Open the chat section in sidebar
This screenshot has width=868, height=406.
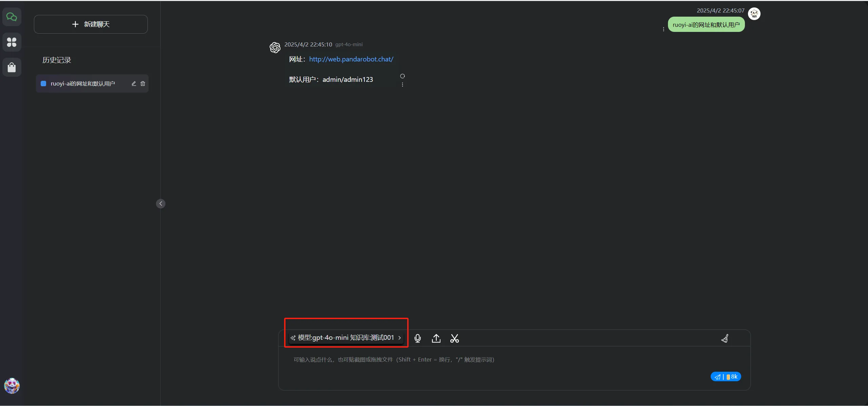point(12,17)
